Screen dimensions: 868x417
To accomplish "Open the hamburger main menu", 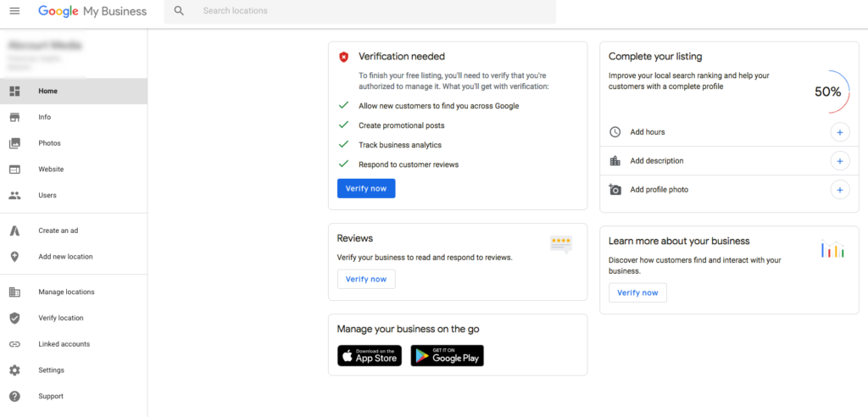I will tap(15, 11).
